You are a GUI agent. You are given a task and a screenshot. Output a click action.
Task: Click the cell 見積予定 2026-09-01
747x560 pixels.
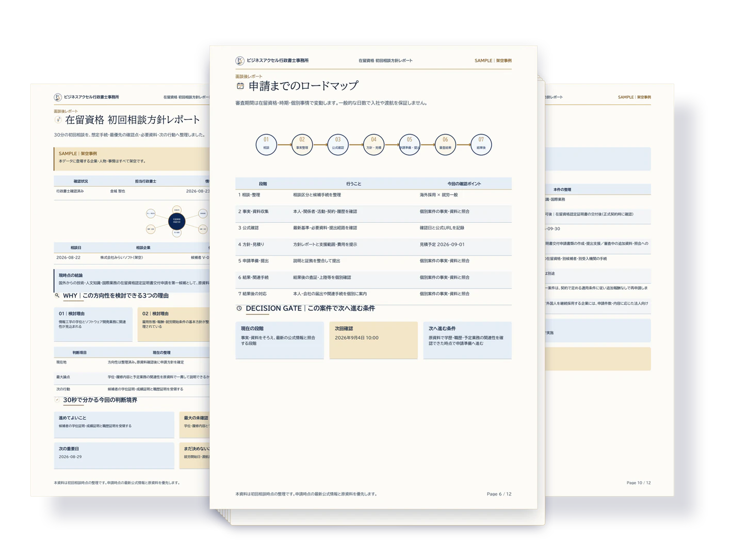click(442, 244)
